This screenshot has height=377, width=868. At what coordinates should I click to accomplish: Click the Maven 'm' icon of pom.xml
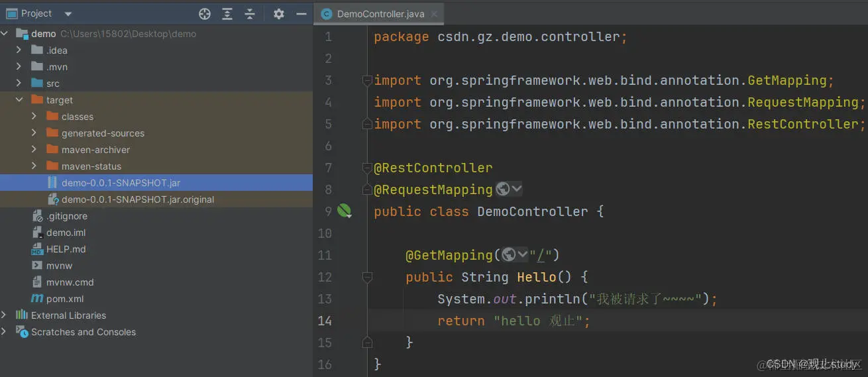tap(37, 299)
